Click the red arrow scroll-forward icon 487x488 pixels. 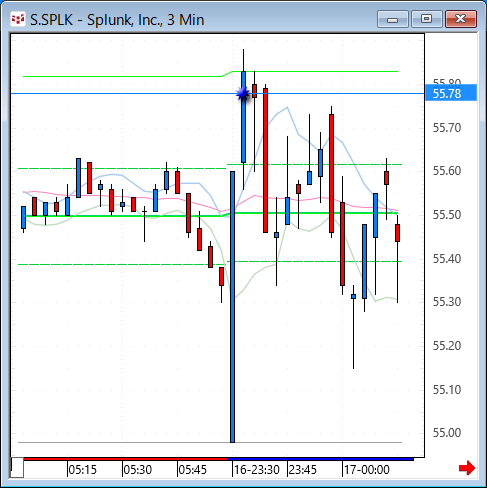point(467,468)
